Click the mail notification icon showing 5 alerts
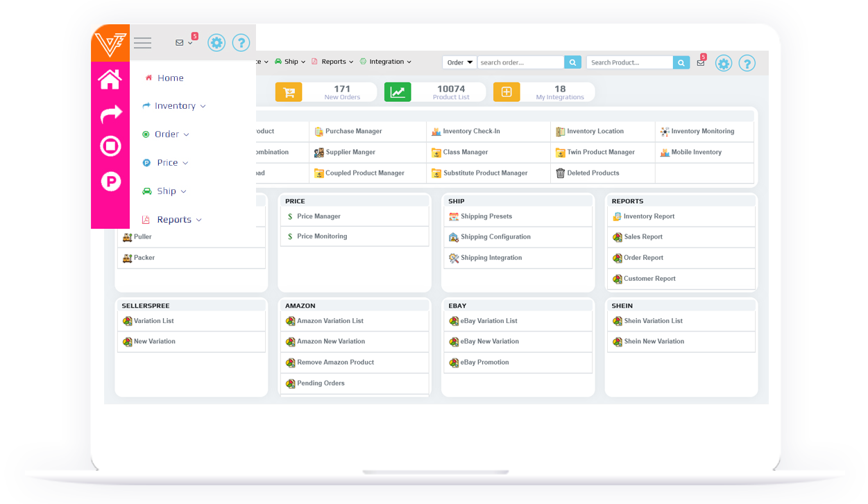Viewport: 868px width, 504px height. pyautogui.click(x=700, y=62)
